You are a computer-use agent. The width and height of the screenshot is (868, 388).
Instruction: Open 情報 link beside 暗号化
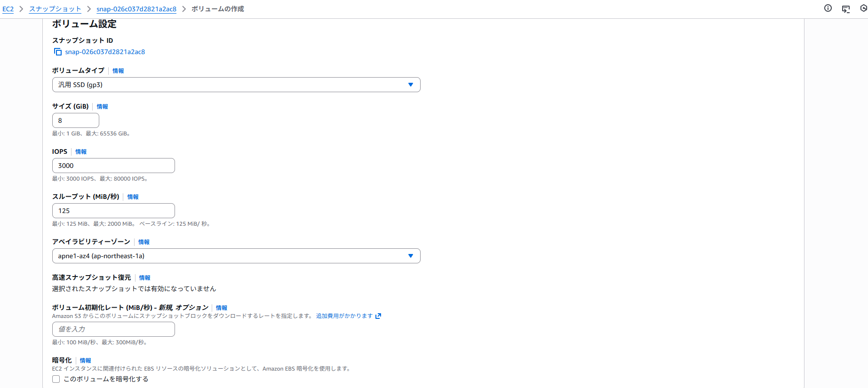click(x=85, y=360)
